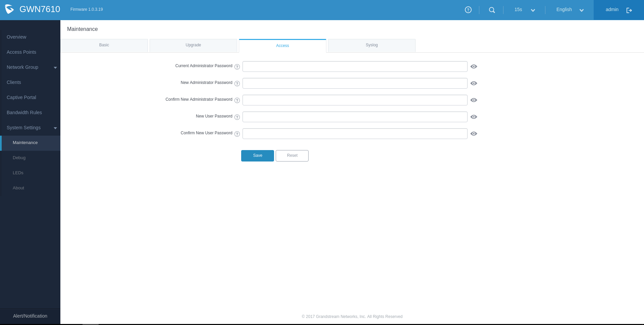644x325 pixels.
Task: Open Captive Portal settings
Action: pos(30,97)
